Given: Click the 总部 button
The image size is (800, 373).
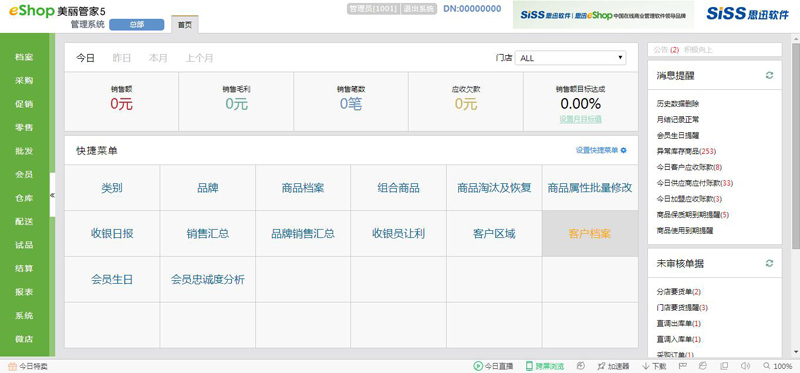Looking at the screenshot, I should (137, 24).
